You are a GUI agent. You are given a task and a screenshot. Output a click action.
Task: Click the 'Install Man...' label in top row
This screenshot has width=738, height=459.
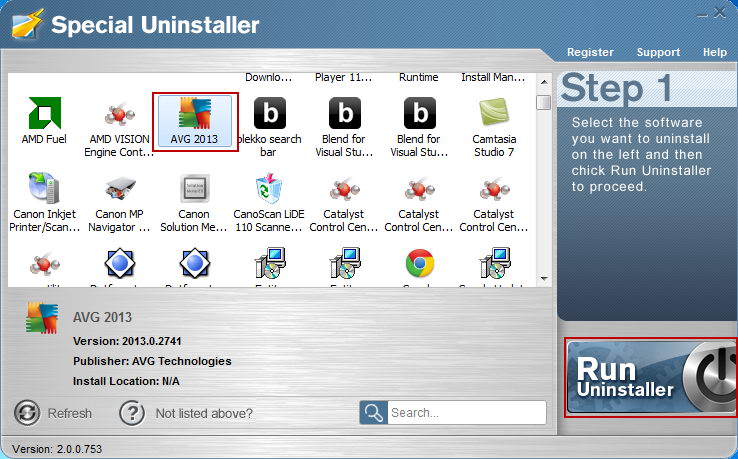[x=493, y=77]
